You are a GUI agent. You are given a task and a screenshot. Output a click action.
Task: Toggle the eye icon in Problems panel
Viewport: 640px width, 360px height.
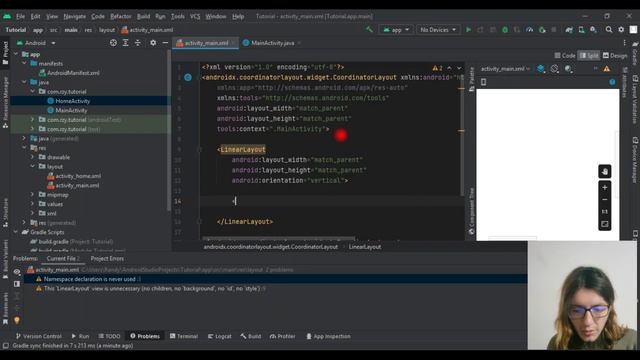[17, 271]
